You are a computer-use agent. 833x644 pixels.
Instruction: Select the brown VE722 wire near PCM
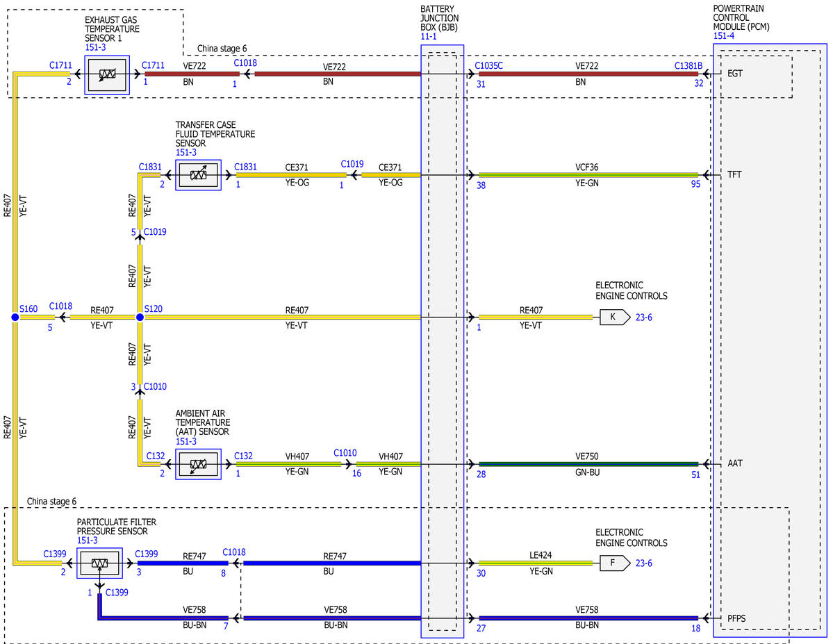pyautogui.click(x=588, y=74)
